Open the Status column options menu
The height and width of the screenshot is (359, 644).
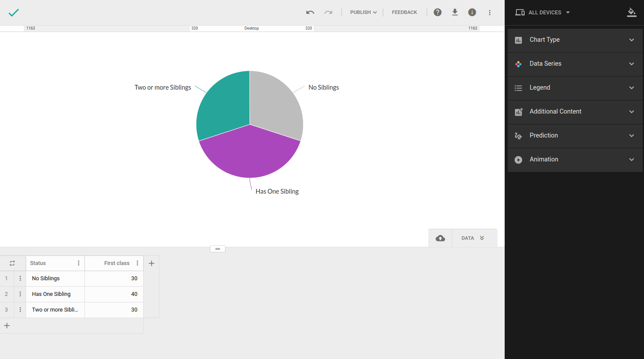[x=78, y=263]
